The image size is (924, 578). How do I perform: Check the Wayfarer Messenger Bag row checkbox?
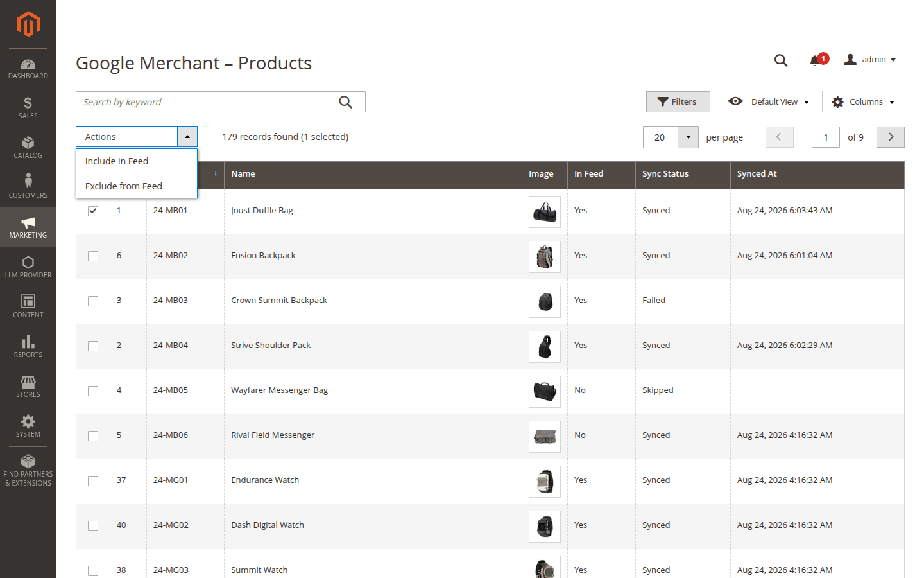coord(93,390)
